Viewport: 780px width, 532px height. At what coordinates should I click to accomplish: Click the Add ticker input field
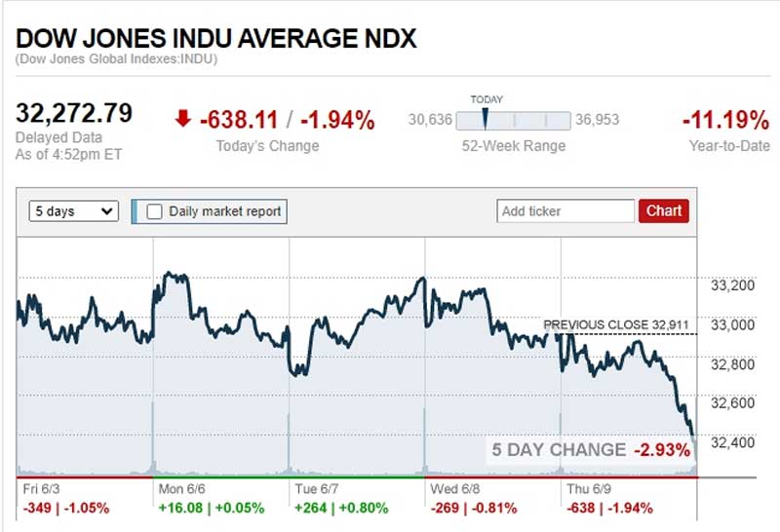(x=565, y=210)
